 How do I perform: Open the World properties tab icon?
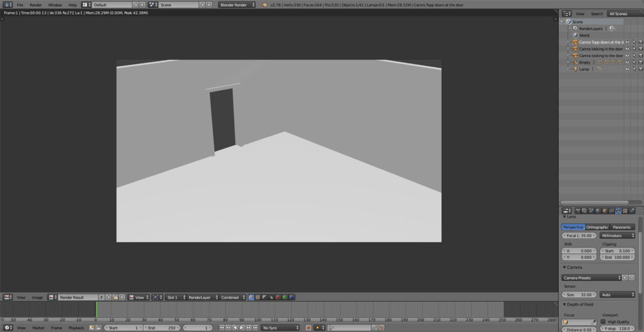(598, 210)
